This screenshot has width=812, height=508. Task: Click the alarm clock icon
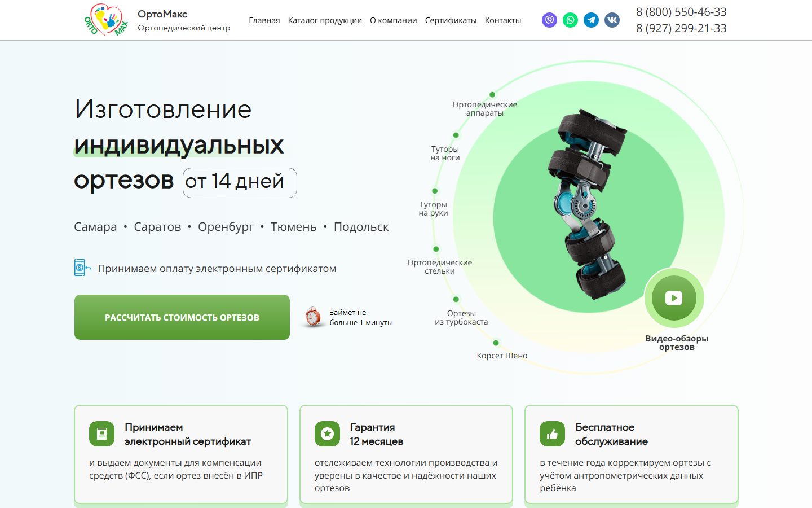click(x=313, y=317)
